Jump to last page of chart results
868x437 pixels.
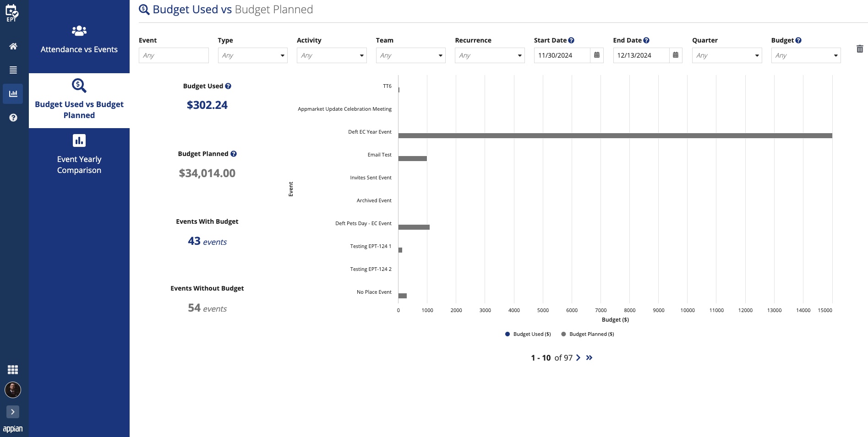(589, 358)
